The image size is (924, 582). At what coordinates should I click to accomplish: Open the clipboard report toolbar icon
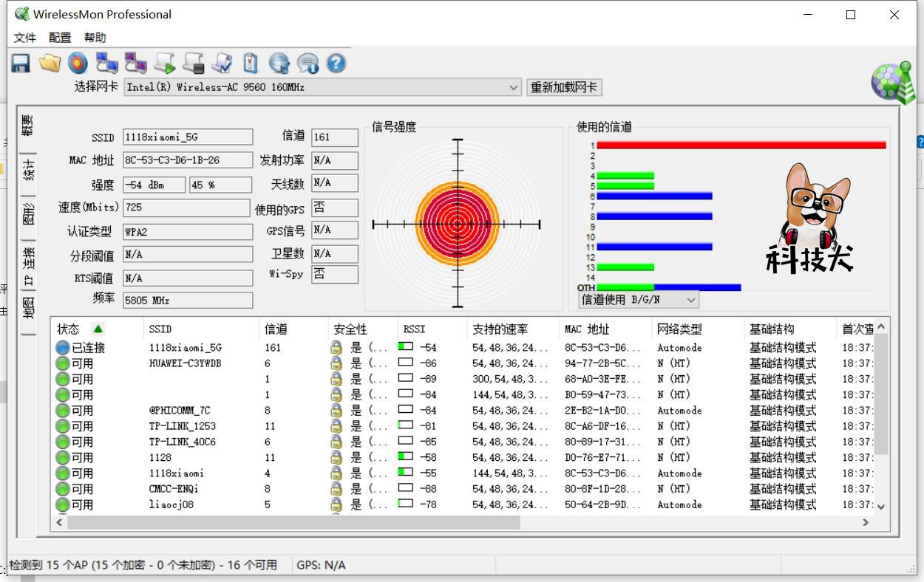(250, 64)
